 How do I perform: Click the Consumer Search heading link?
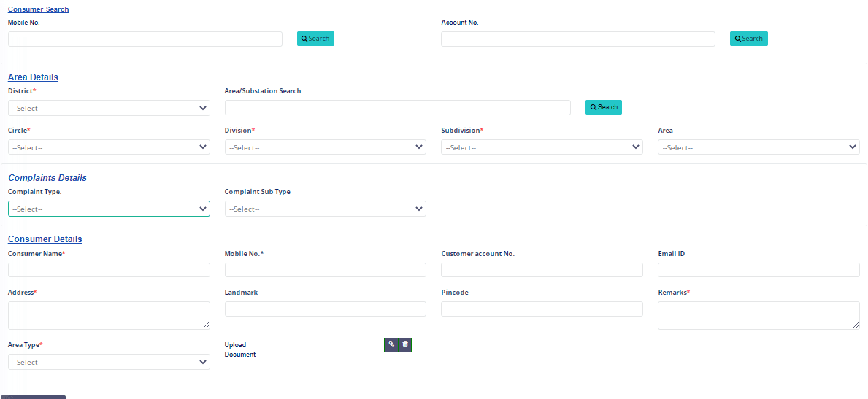pyautogui.click(x=38, y=9)
